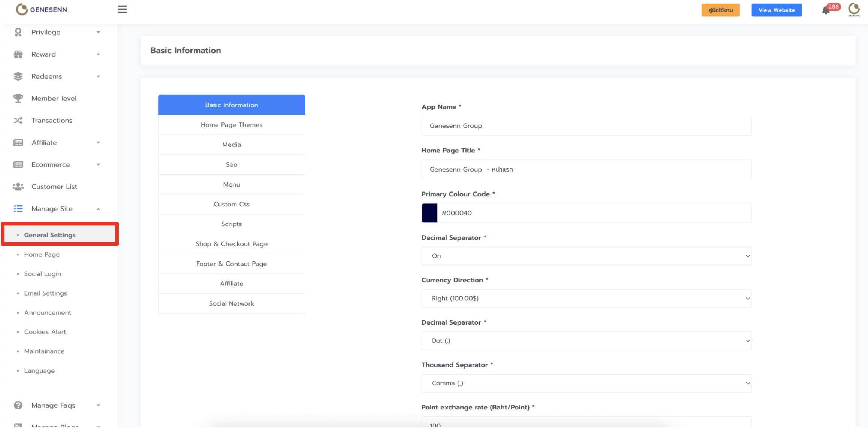868x430 pixels.
Task: Click the Transactions shuffle icon
Action: 18,120
